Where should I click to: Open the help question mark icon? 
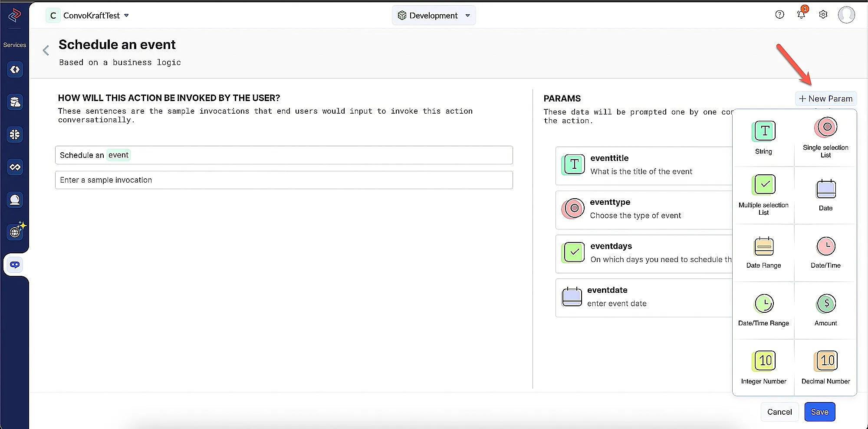[x=779, y=15]
